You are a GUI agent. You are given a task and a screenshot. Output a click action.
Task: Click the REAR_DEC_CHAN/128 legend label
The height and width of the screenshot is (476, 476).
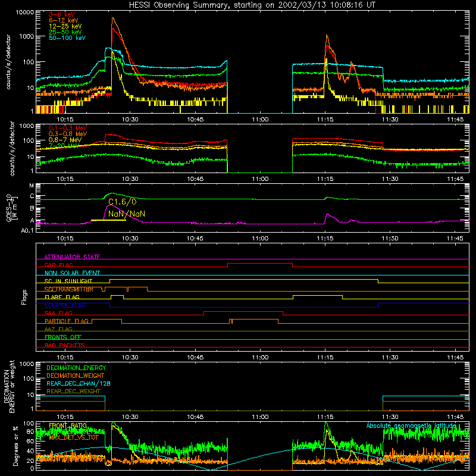click(x=79, y=383)
